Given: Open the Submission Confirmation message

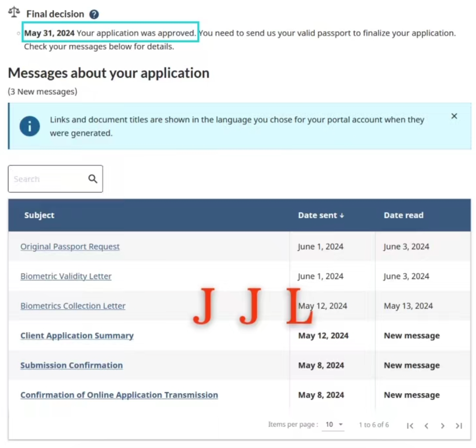Looking at the screenshot, I should pos(71,365).
